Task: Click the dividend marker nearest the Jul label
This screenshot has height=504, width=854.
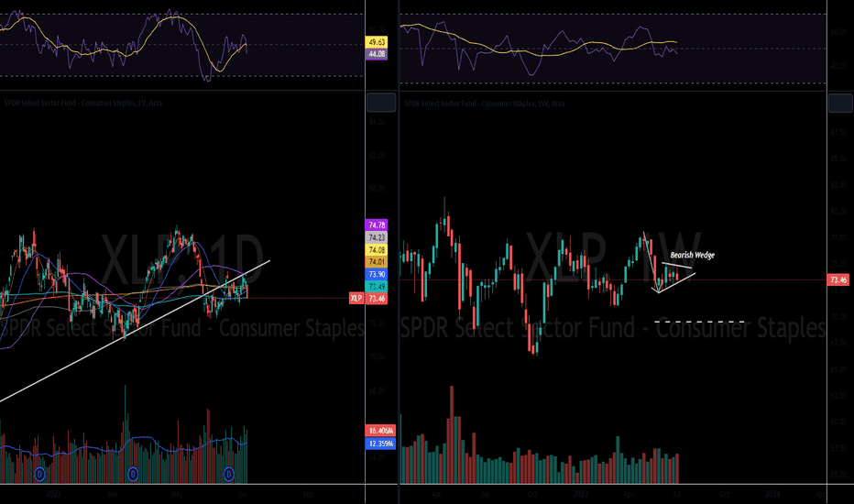Action: pyautogui.click(x=229, y=474)
